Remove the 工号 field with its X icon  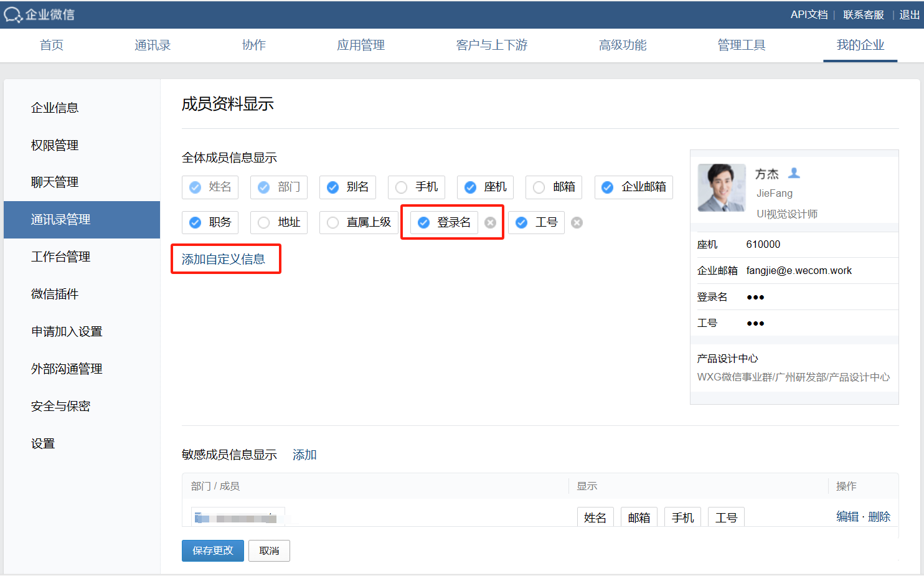577,223
